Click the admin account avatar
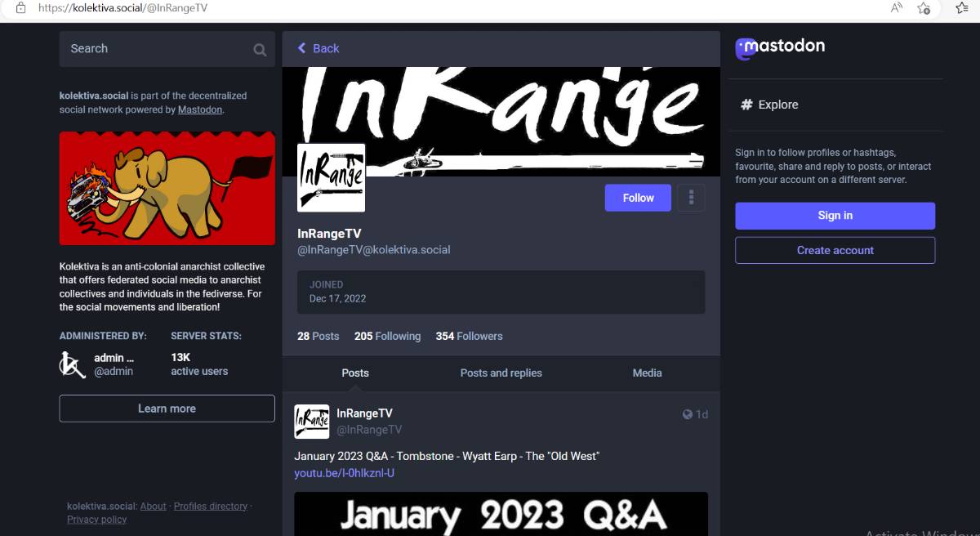This screenshot has width=980, height=536. 73,364
